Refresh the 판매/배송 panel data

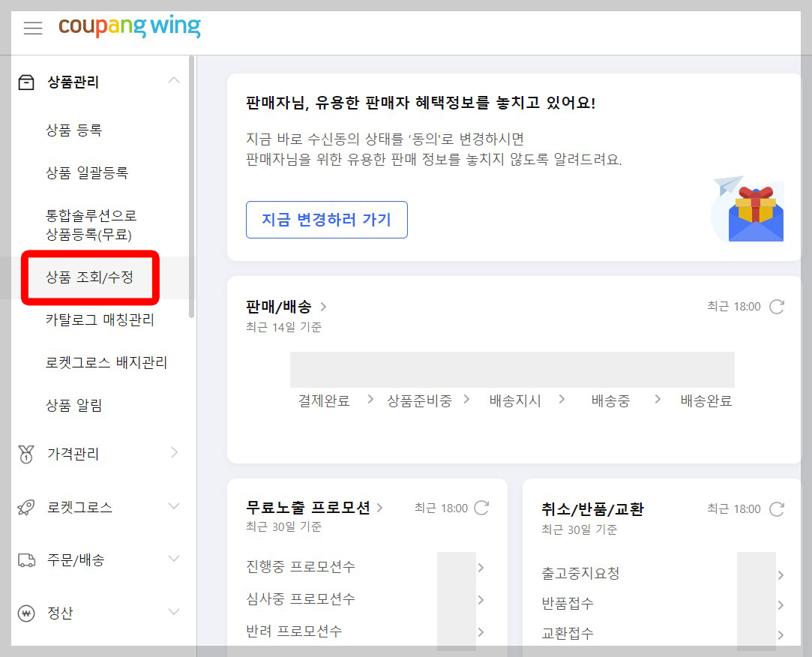pyautogui.click(x=778, y=306)
